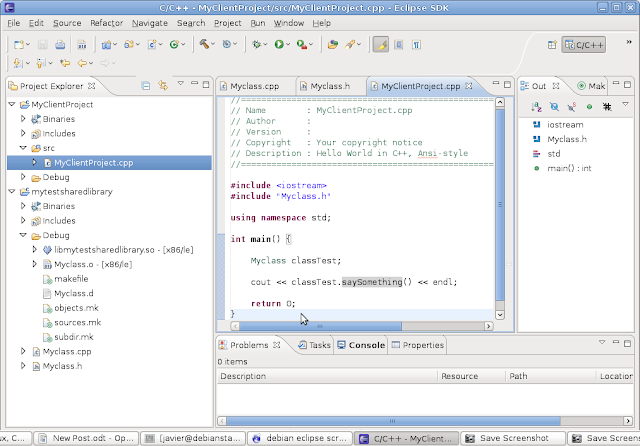Open Project Explorer view menu

pos(180,84)
